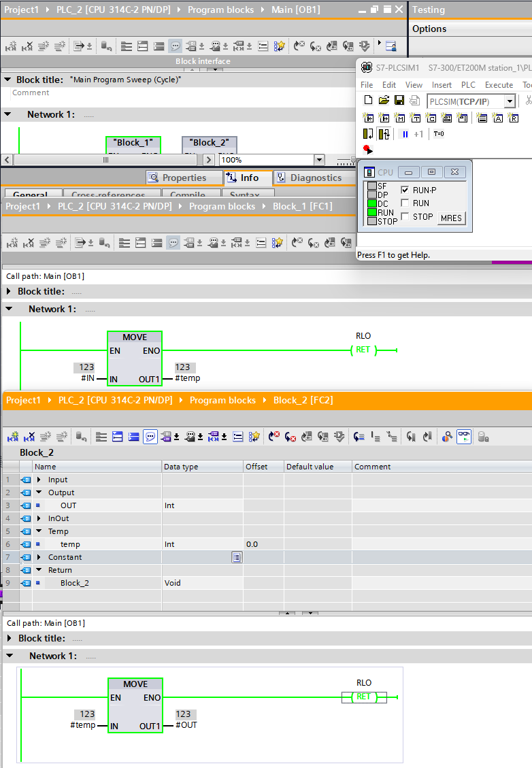
Task: Click the Block interface bar in Main OB1
Action: pyautogui.click(x=203, y=61)
